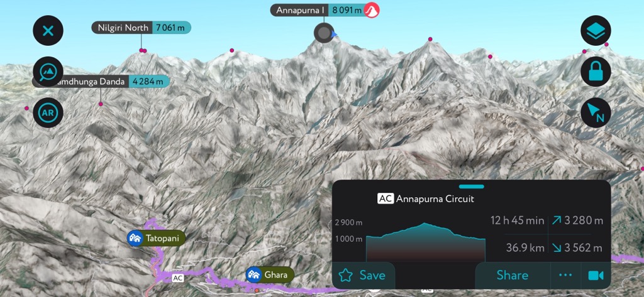Tap the AC trail marker badge
The image size is (644, 297).
178,278
